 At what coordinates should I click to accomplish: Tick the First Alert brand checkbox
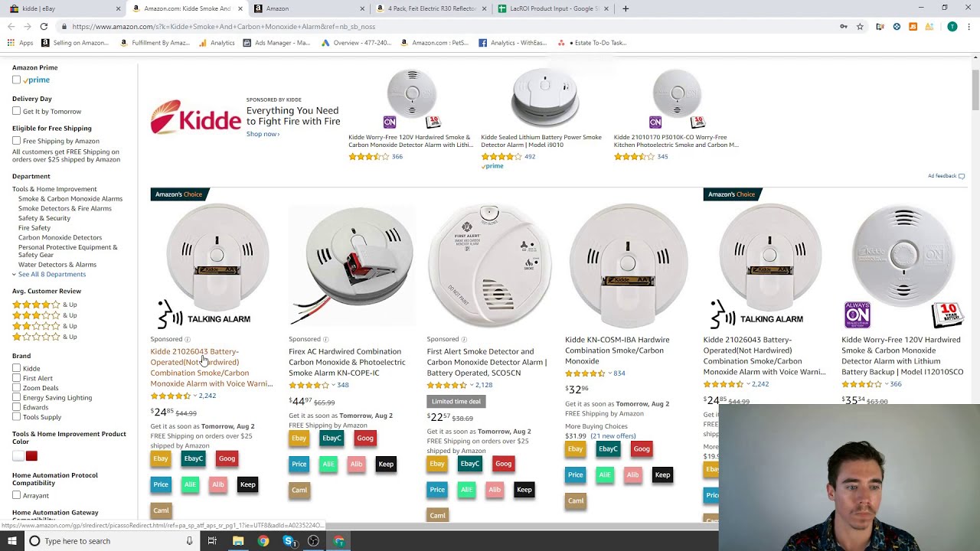point(16,378)
